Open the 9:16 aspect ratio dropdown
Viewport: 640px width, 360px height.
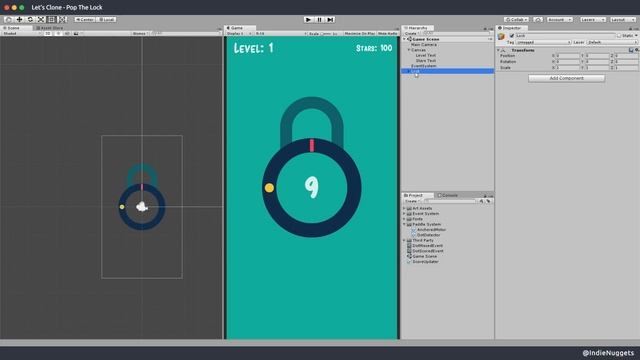(281, 33)
